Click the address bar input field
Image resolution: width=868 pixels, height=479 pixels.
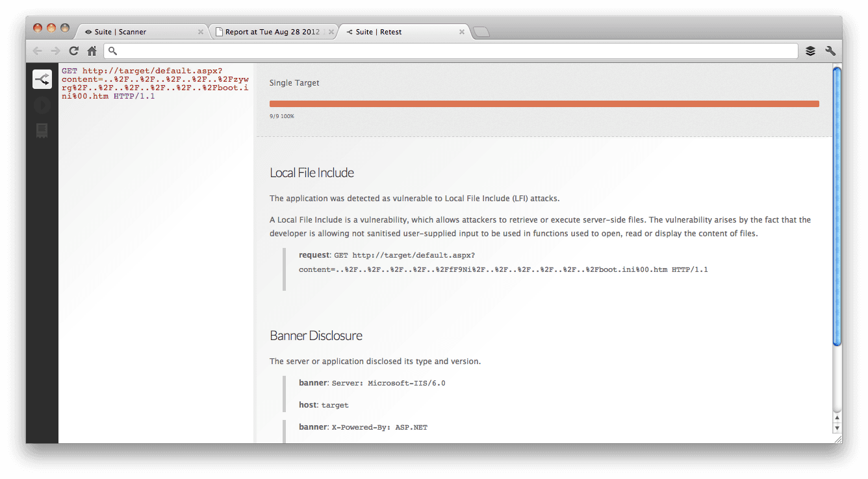click(451, 51)
